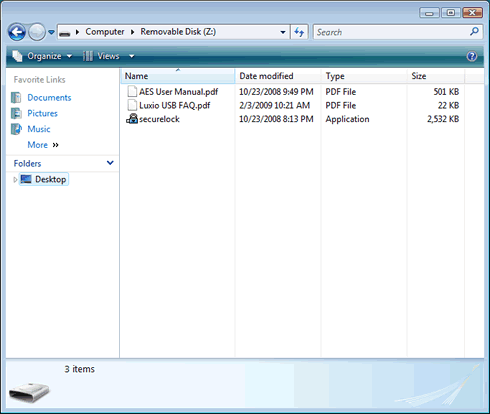The height and width of the screenshot is (414, 490).
Task: Click the Views toolbar button
Action: click(102, 56)
